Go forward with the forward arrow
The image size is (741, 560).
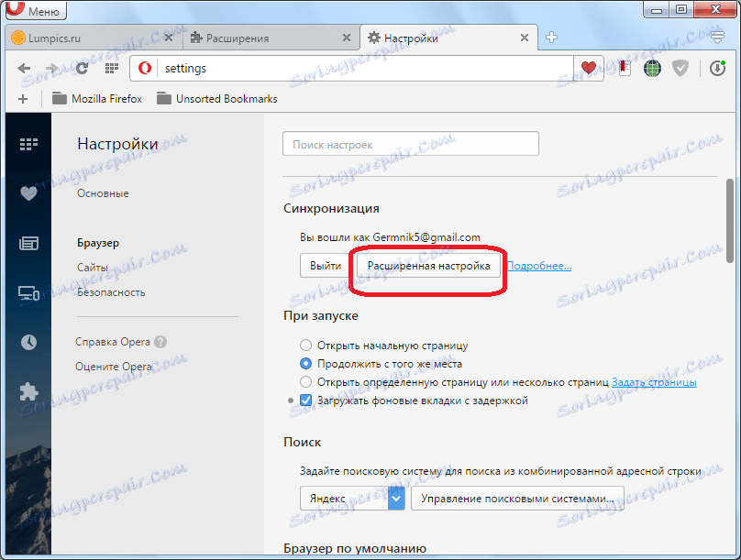tap(51, 69)
